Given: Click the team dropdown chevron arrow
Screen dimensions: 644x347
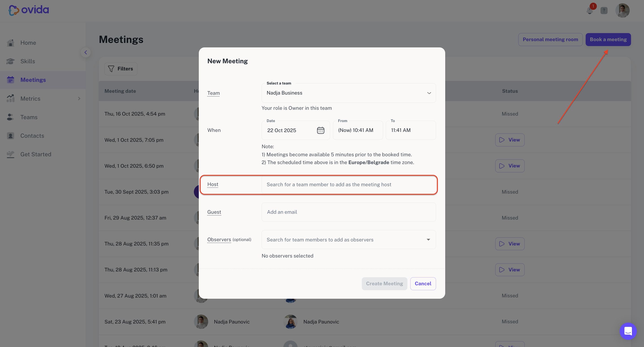Looking at the screenshot, I should 429,93.
